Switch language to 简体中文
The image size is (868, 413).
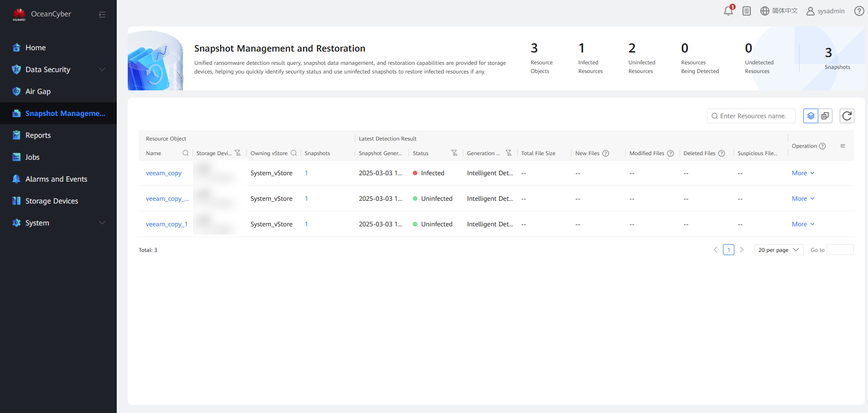point(779,11)
